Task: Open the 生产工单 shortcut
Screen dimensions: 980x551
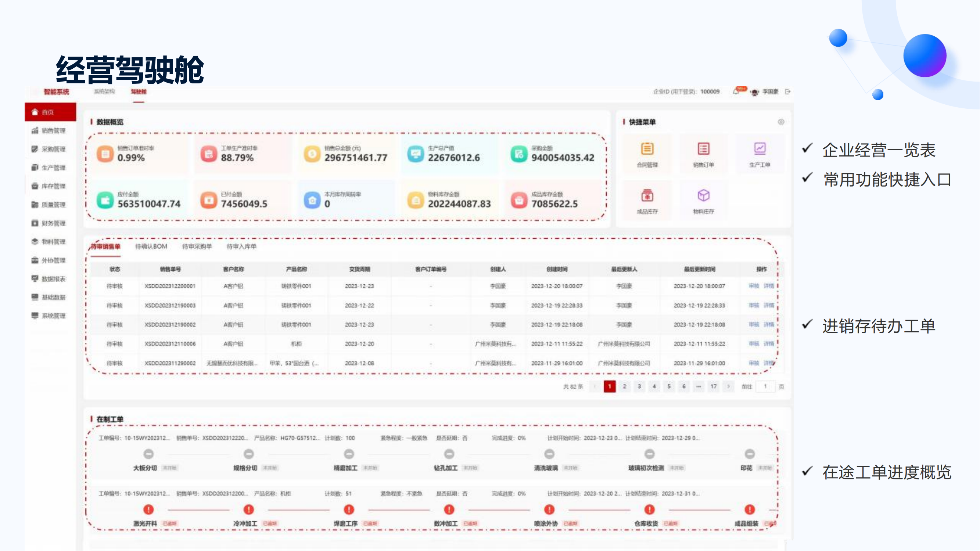Action: 760,154
